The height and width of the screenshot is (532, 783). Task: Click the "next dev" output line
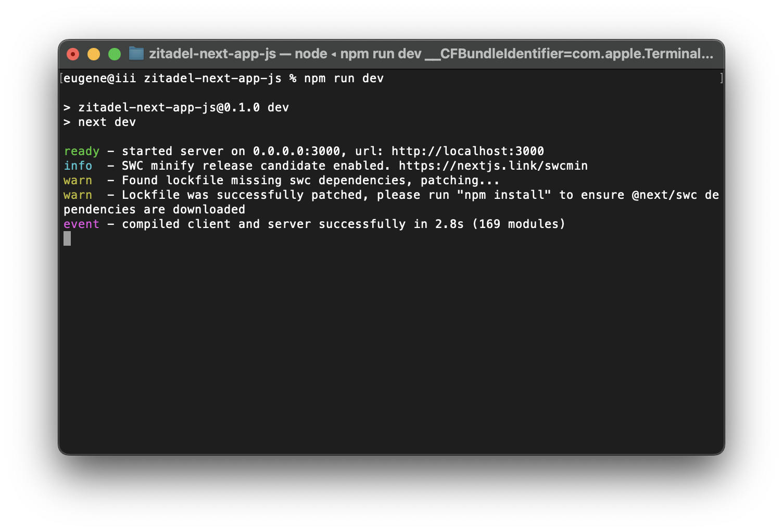[107, 122]
